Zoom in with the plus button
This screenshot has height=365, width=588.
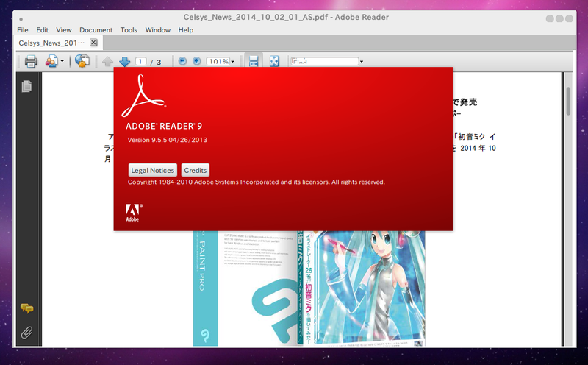point(196,61)
